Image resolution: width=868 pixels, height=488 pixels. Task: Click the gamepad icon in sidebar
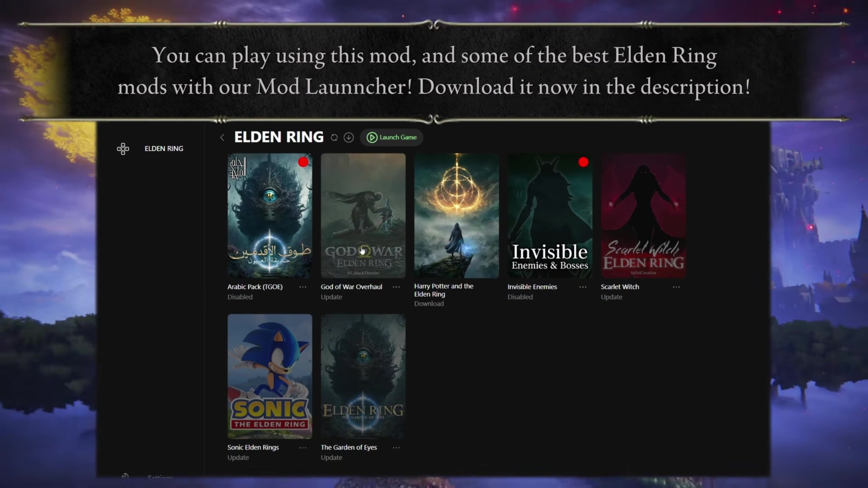pos(123,149)
